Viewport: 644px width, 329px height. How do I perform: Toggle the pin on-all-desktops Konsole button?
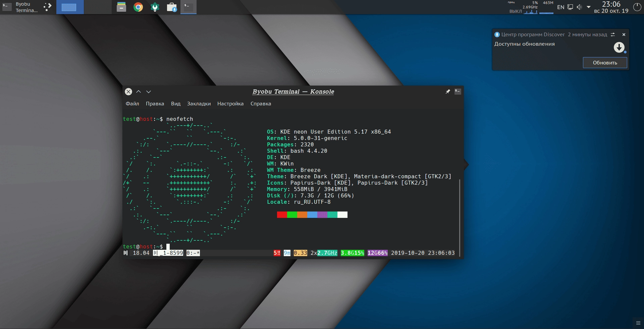point(447,92)
